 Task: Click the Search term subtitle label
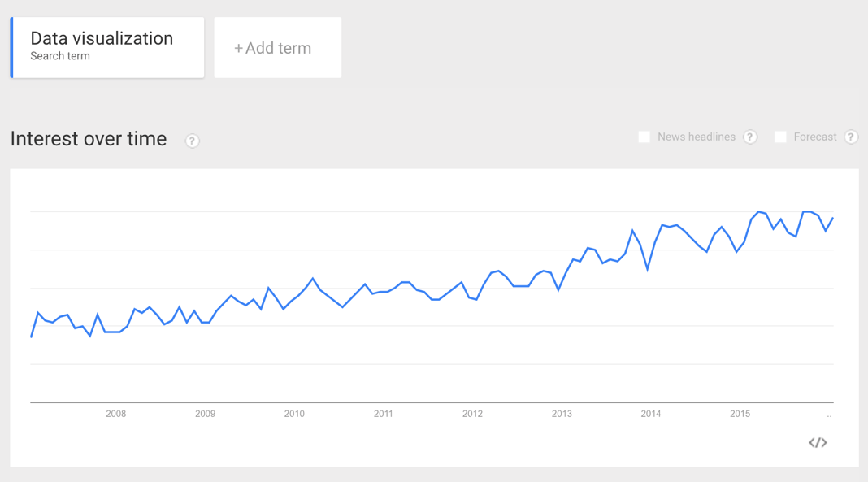coord(59,56)
